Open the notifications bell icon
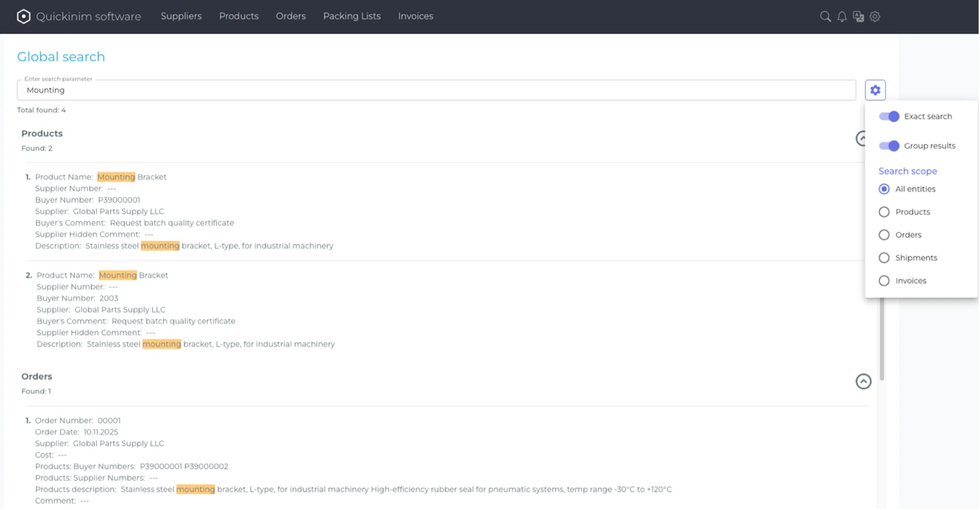Viewport: 980px width, 510px height. (x=842, y=16)
